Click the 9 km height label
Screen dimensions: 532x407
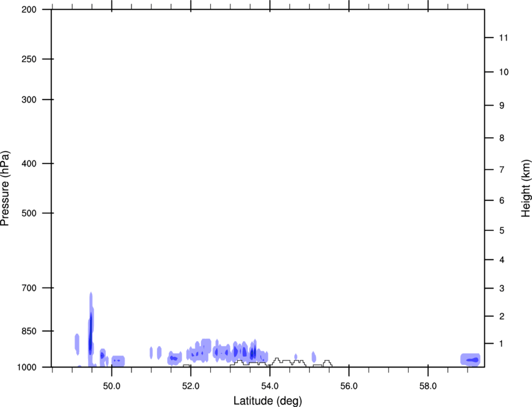click(x=502, y=106)
